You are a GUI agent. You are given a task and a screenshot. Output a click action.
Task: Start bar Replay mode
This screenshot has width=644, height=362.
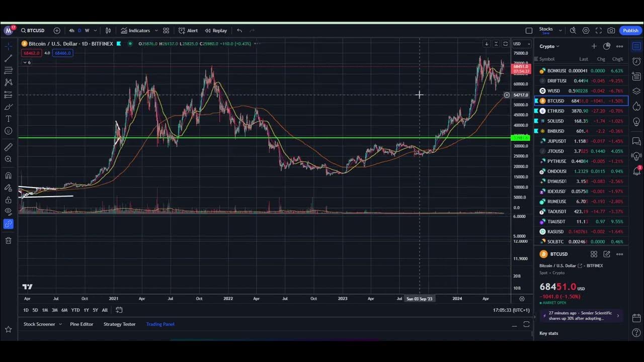tap(215, 31)
